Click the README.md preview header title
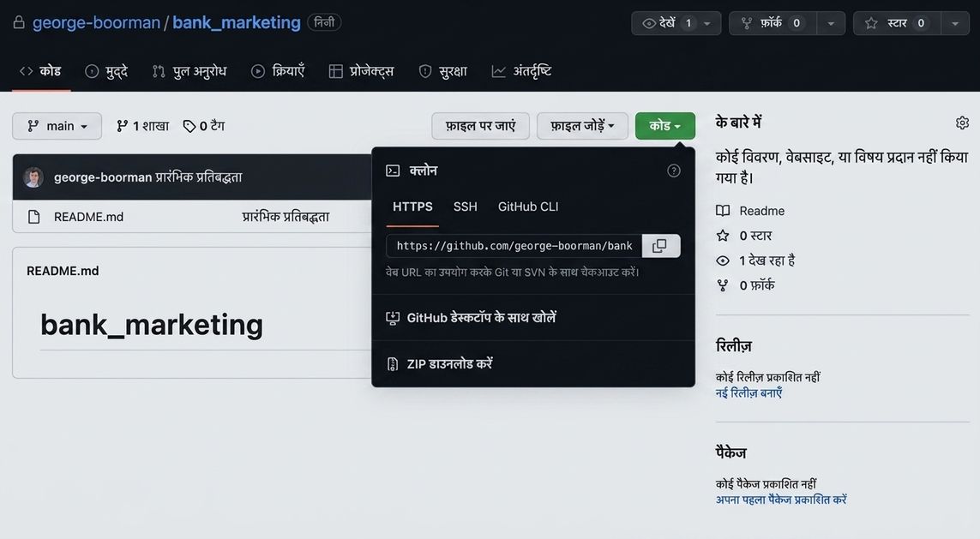The height and width of the screenshot is (539, 980). [63, 271]
